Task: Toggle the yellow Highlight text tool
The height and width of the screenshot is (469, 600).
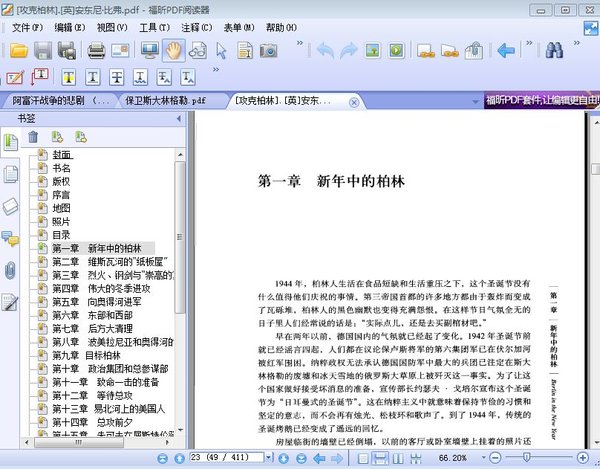Action: coord(68,77)
